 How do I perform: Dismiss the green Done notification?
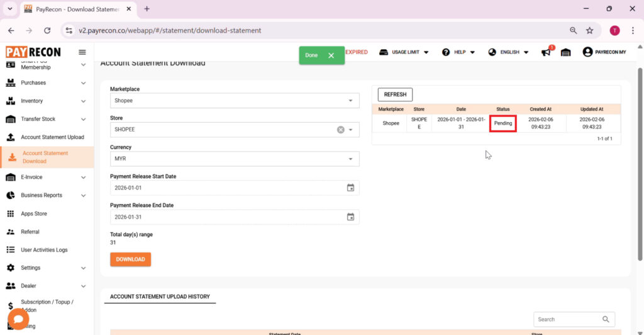click(331, 55)
